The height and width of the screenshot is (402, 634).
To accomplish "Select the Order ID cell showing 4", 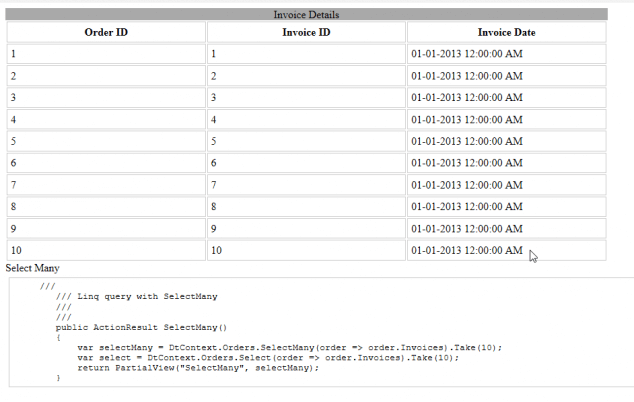I will pyautogui.click(x=106, y=119).
